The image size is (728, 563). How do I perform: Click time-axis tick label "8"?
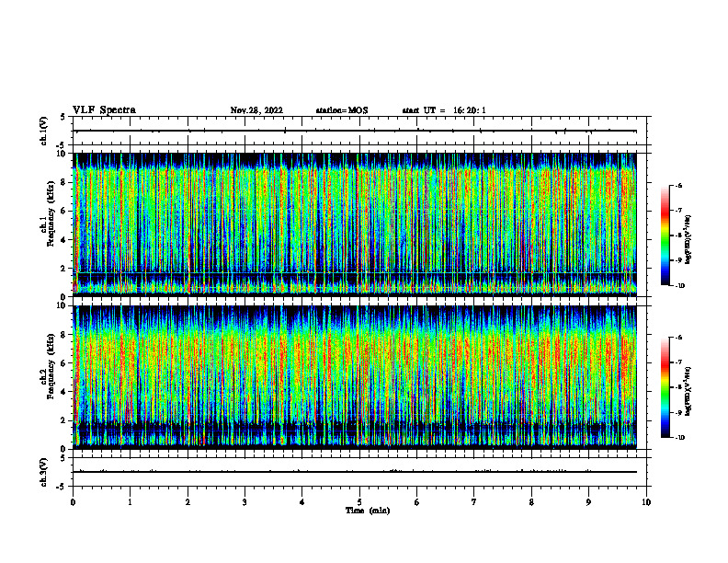click(531, 502)
